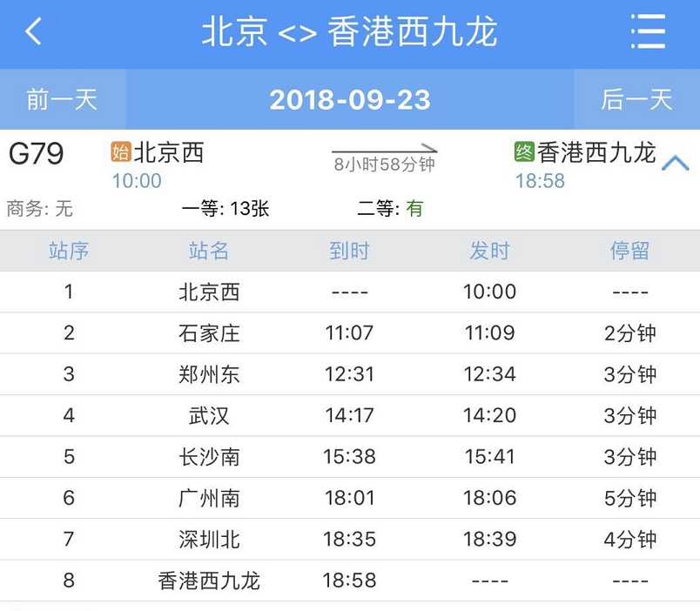The height and width of the screenshot is (611, 700).
Task: Open the list menu icon
Action: (x=648, y=33)
